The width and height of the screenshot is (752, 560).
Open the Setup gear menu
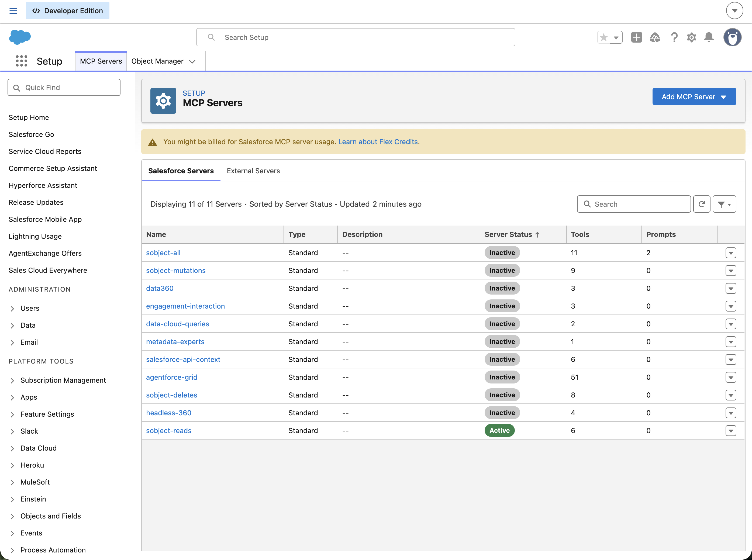point(691,37)
